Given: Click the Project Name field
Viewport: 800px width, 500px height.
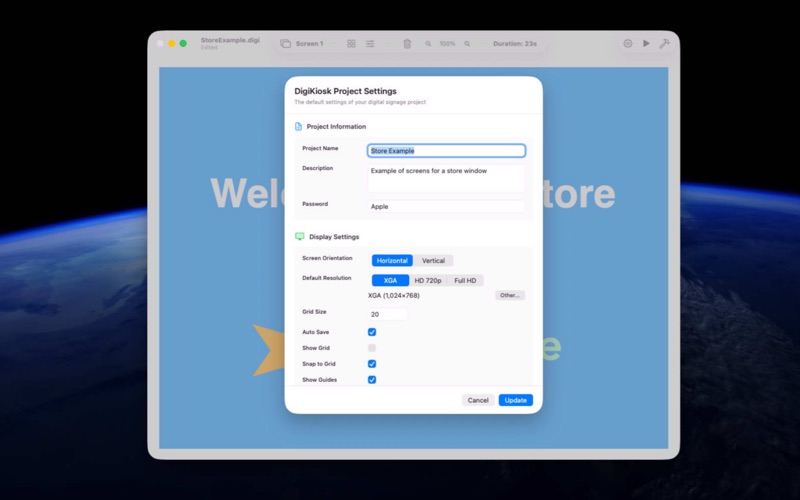Looking at the screenshot, I should point(446,151).
